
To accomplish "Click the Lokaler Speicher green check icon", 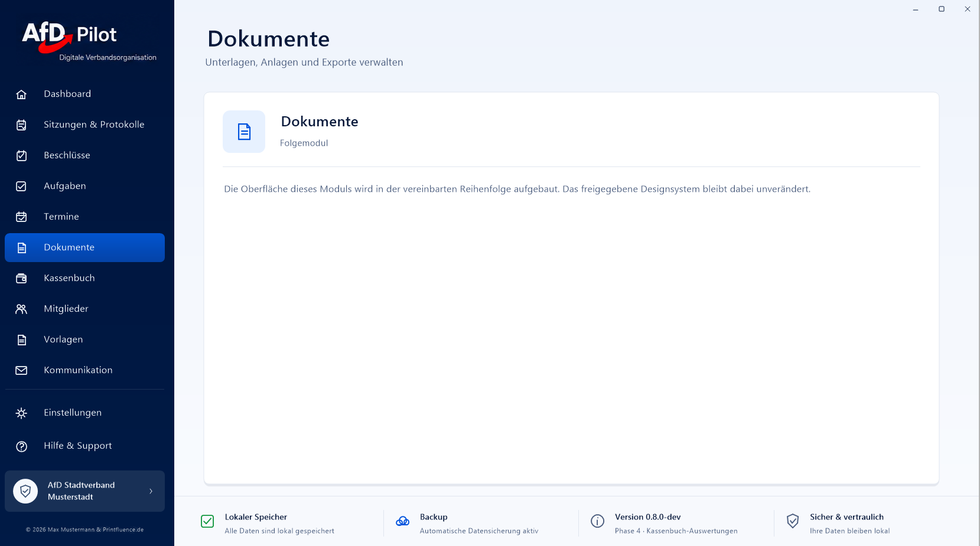I will pos(207,521).
